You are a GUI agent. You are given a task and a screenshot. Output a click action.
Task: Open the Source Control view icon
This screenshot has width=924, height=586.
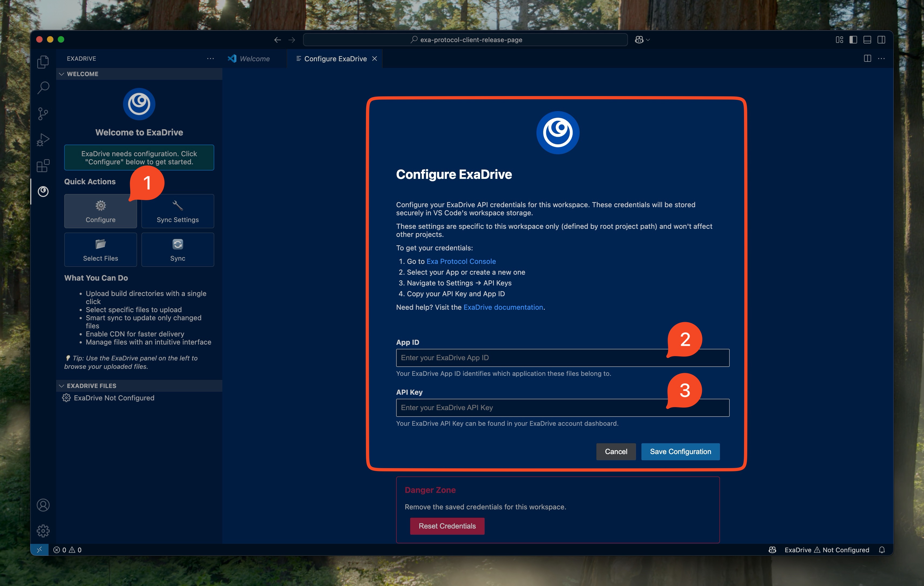click(x=43, y=114)
